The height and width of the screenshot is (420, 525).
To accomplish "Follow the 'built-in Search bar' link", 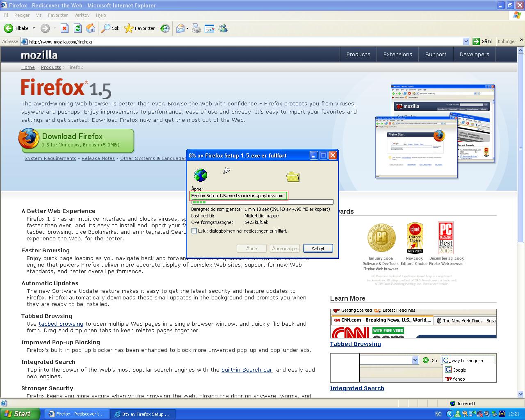I will tap(247, 370).
